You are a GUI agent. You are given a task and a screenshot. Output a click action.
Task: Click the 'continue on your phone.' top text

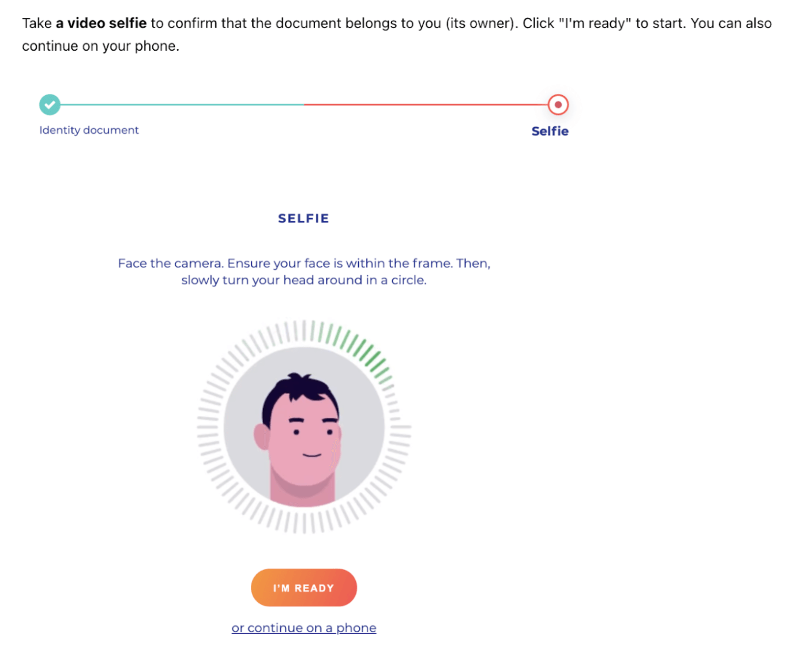click(100, 46)
